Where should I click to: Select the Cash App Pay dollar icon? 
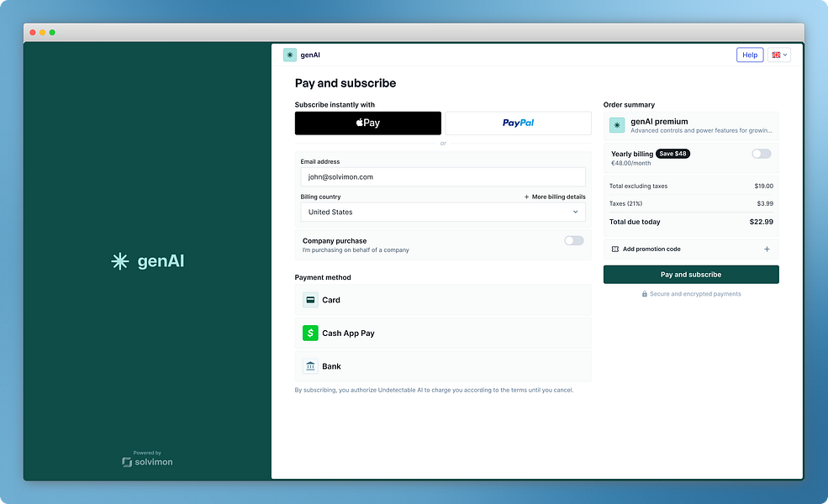[310, 333]
